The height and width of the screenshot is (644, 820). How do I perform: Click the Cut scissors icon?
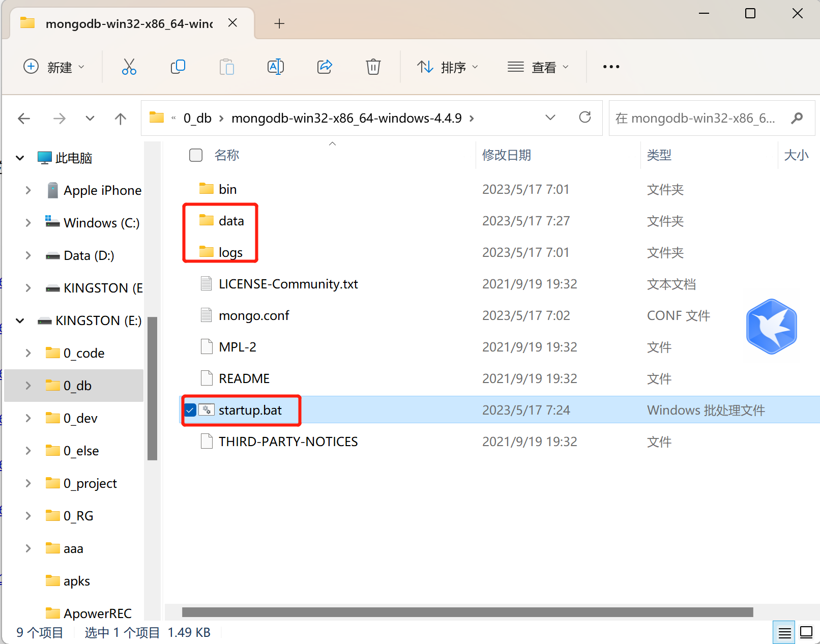point(129,67)
